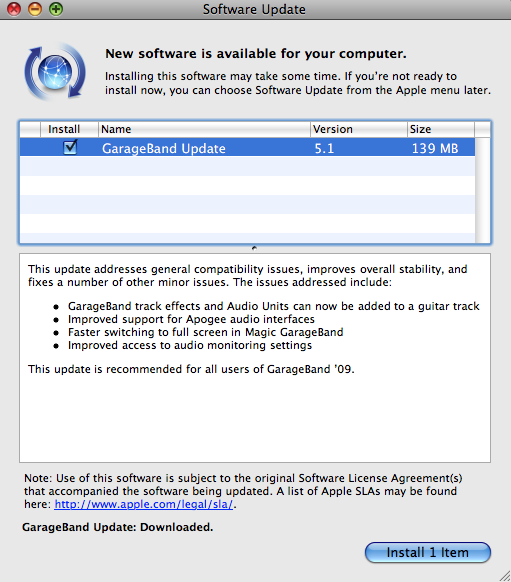
Task: Click 'Faster switching to full screen in Magic GarageBand'
Action: 206,332
